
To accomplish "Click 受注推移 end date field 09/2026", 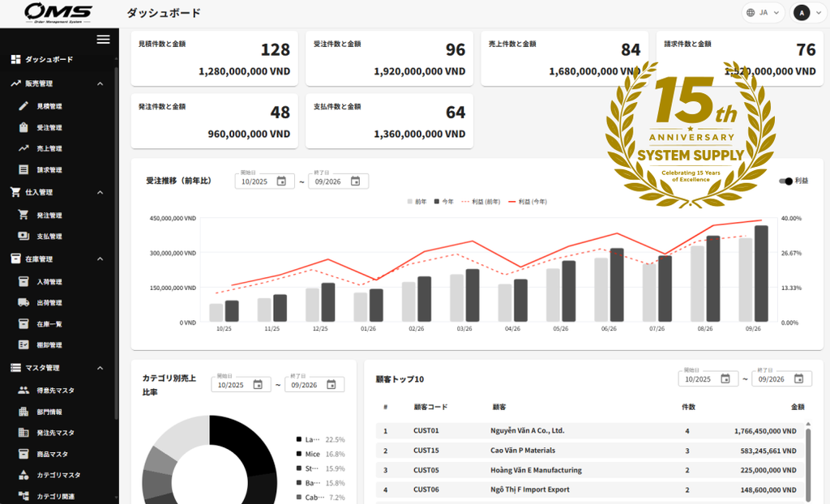I will pyautogui.click(x=338, y=181).
